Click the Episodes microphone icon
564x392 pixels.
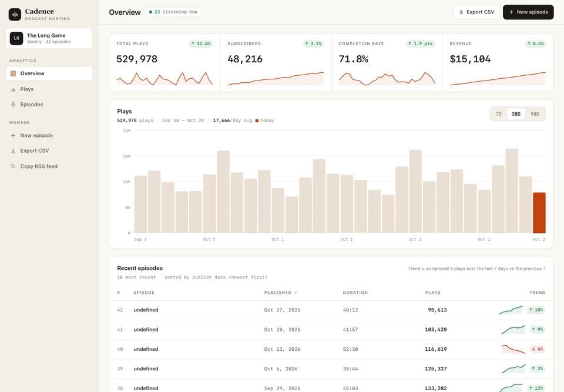click(14, 105)
